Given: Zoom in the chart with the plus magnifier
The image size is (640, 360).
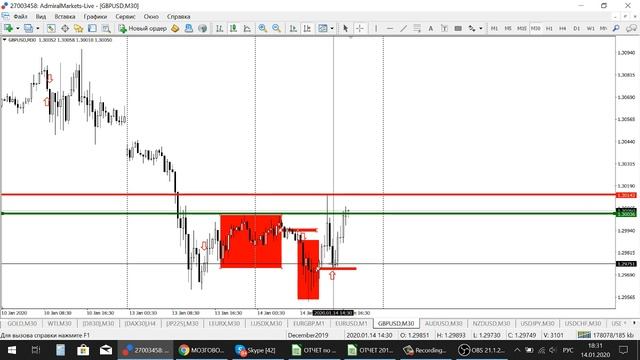Looking at the screenshot, I should [x=262, y=28].
